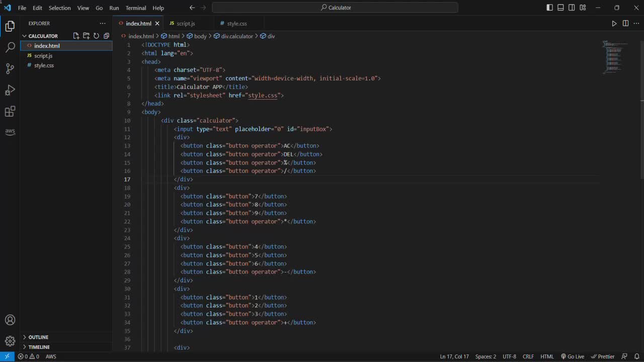Open the AWS toolkit panel
644x362 pixels.
(10, 132)
